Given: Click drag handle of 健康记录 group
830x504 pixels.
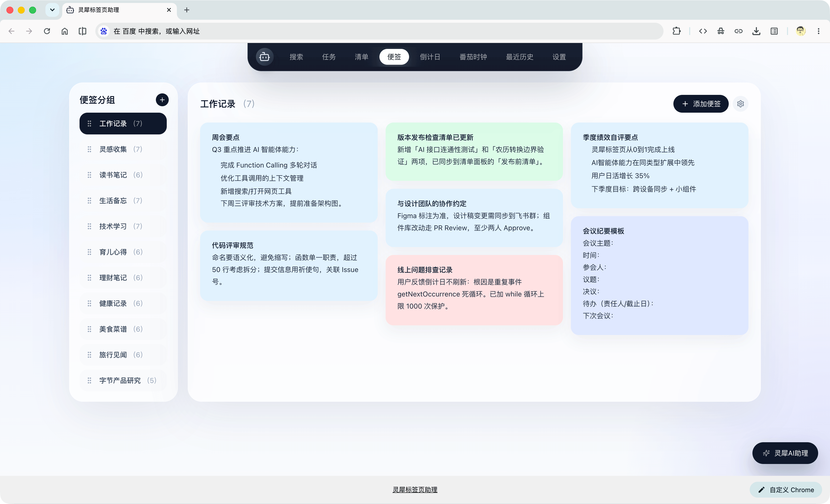Looking at the screenshot, I should [x=89, y=304].
